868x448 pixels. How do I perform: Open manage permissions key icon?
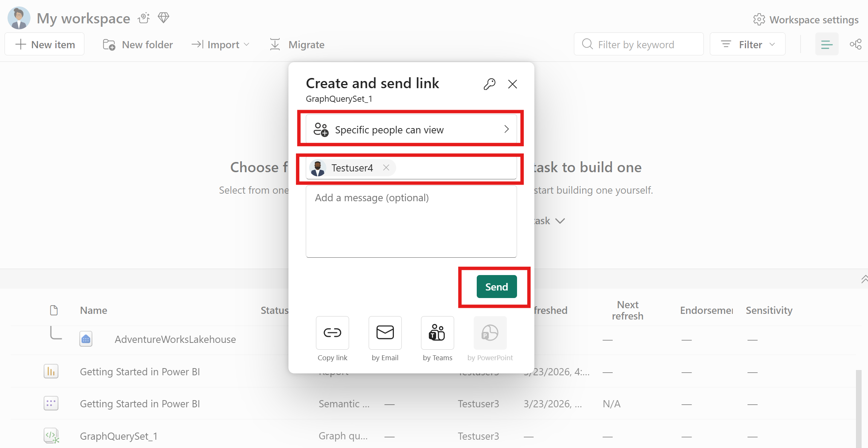coord(489,84)
